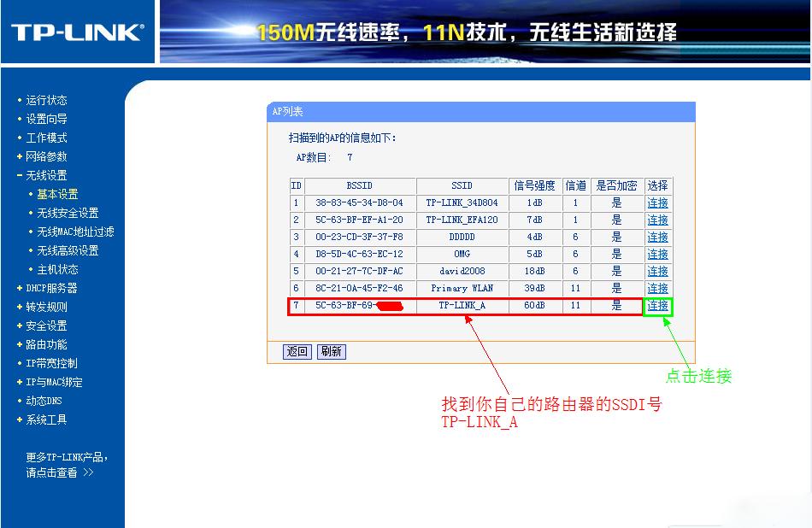
Task: Expand the IP带宽控制 sidebar section
Action: click(x=53, y=362)
